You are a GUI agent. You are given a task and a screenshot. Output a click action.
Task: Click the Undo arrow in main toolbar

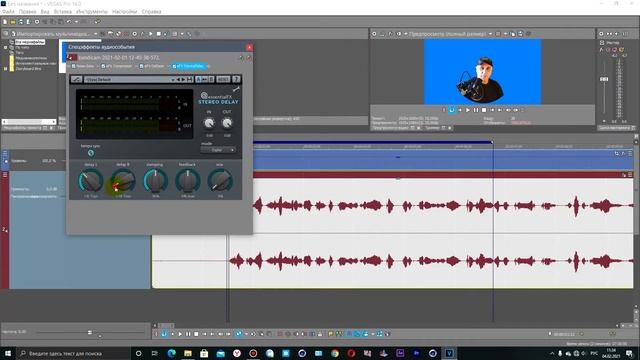click(x=69, y=22)
